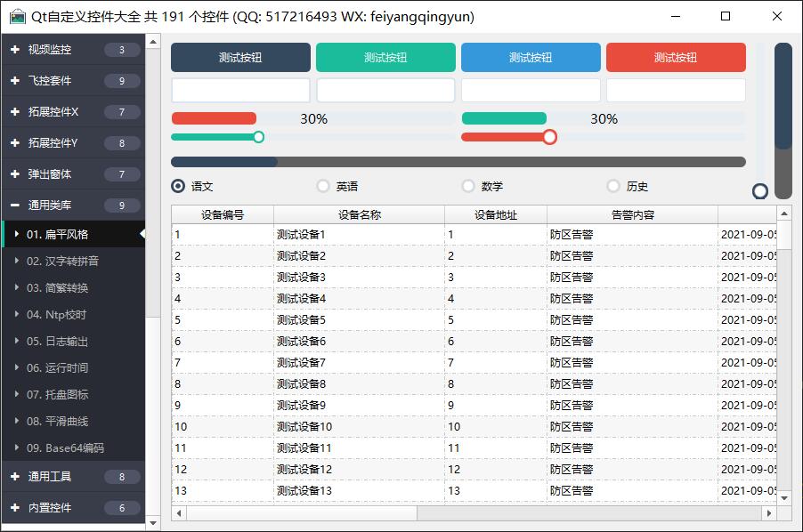Screen dimensions: 803x532
Task: Select the 英语 radio option
Action: coord(323,186)
